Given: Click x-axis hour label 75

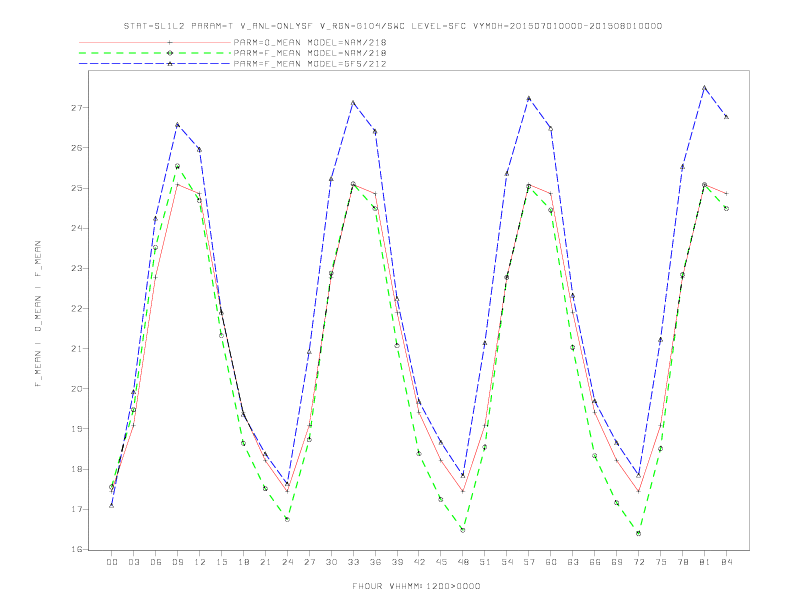Looking at the screenshot, I should pyautogui.click(x=661, y=562).
